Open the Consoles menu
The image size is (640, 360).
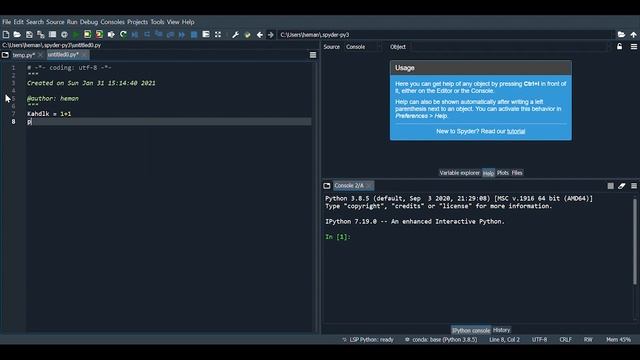click(x=112, y=22)
